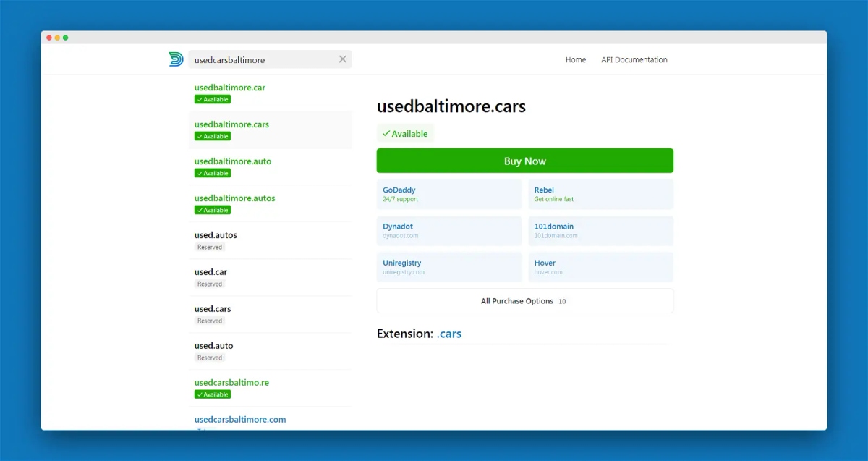
Task: Choose GoDaddy registrar option
Action: click(449, 194)
